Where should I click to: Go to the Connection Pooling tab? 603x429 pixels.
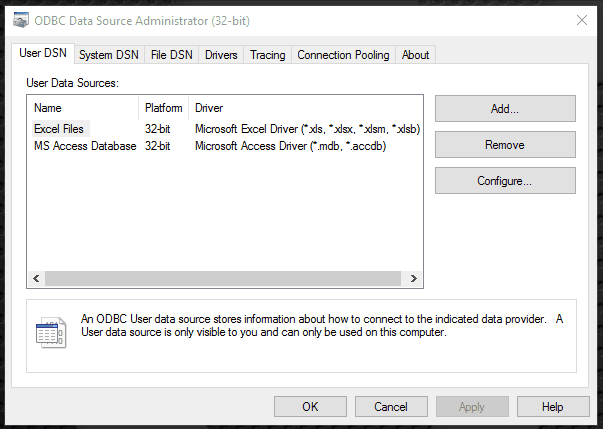click(x=343, y=55)
